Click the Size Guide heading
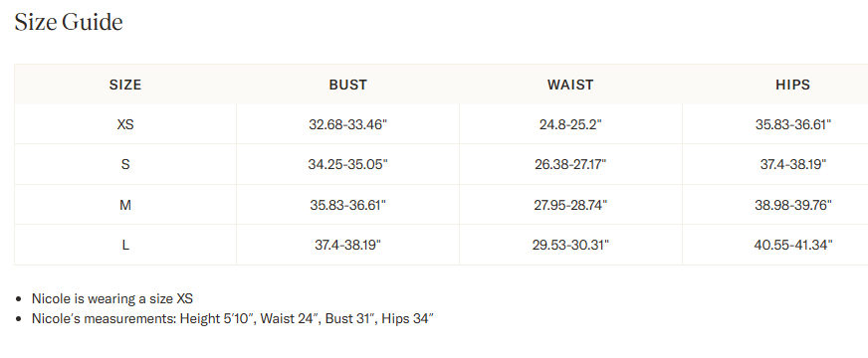868x358 pixels. click(x=69, y=22)
